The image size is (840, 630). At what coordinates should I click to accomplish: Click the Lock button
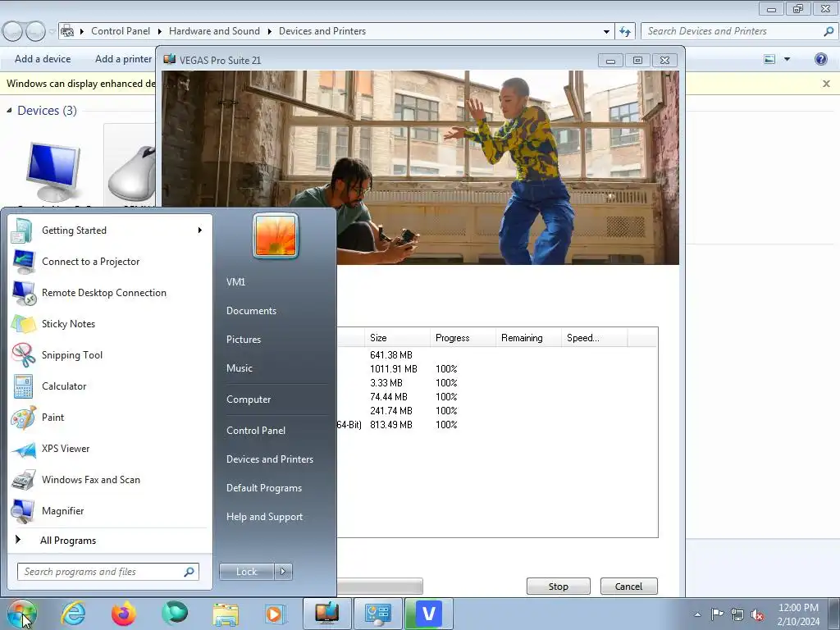tap(246, 572)
